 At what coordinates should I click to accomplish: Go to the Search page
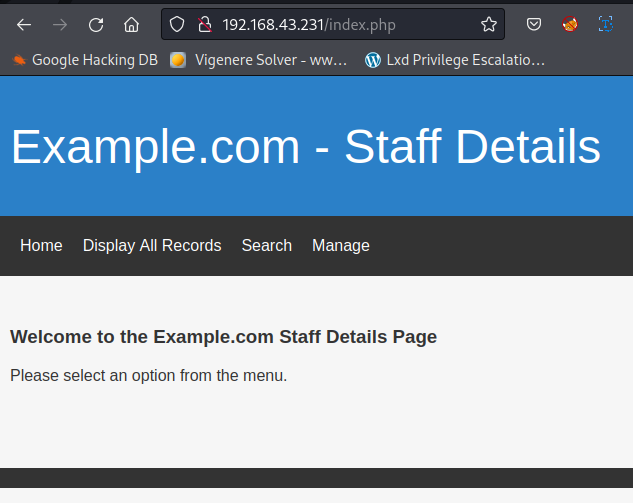(x=266, y=246)
